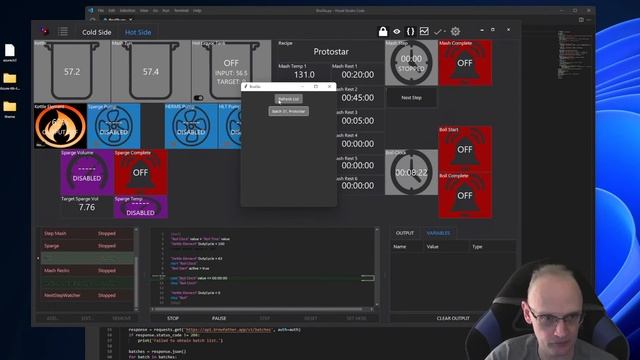Switch to the Cold Side tab

[x=96, y=32]
